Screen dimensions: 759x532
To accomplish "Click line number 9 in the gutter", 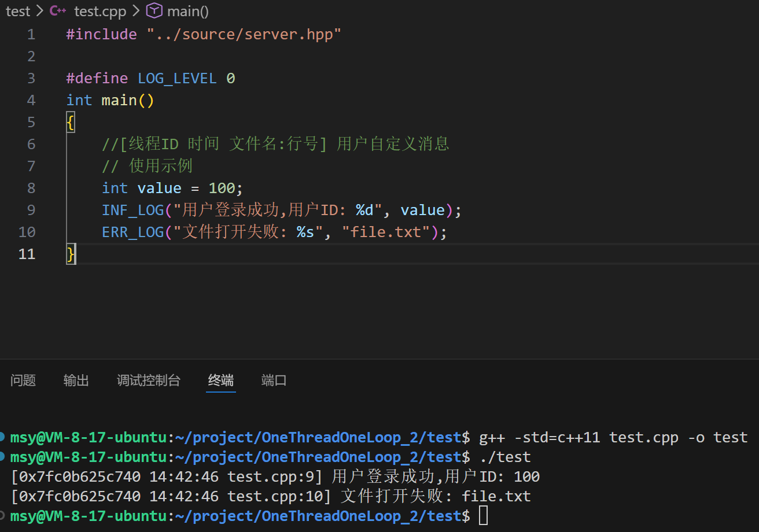I will point(31,210).
